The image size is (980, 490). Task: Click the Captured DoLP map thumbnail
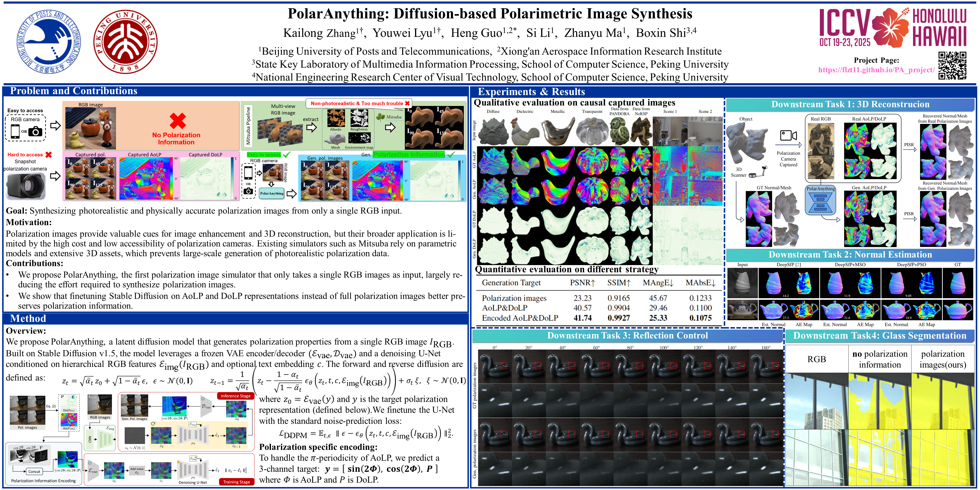pyautogui.click(x=205, y=178)
